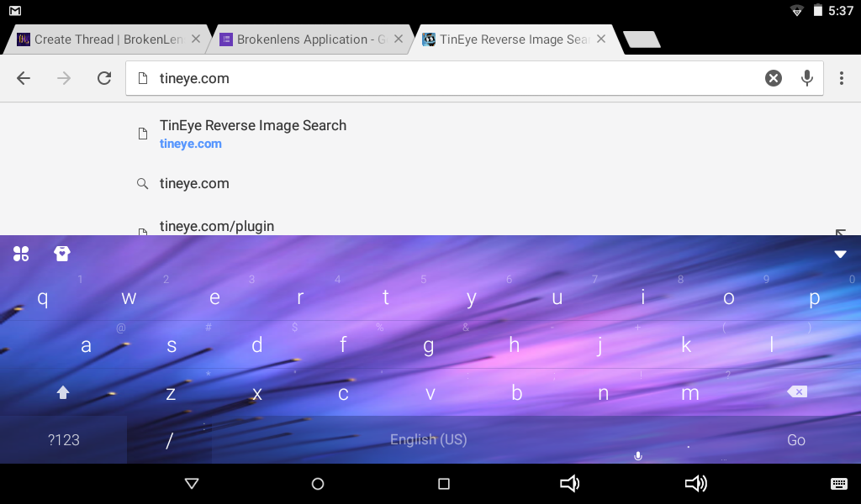Collapse the keyboard with down arrow

[840, 254]
